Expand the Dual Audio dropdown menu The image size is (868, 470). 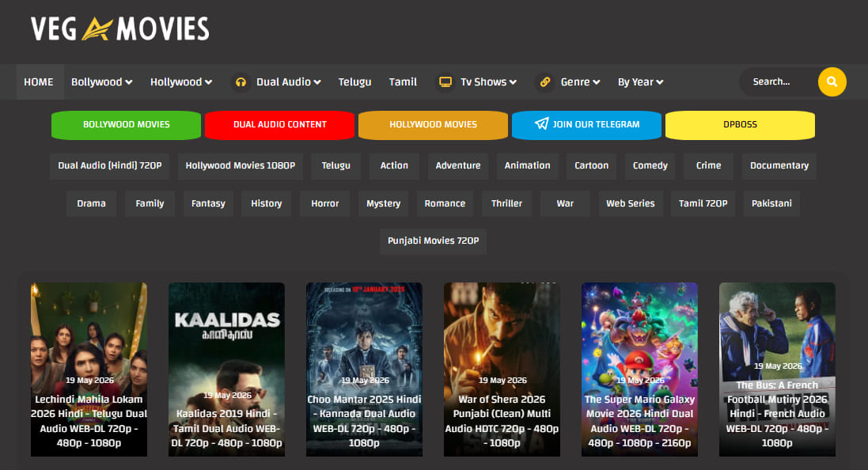pos(289,82)
